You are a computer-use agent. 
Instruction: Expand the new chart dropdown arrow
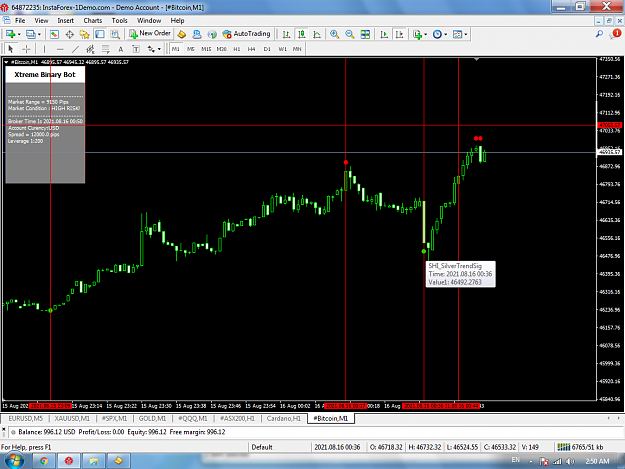click(19, 35)
